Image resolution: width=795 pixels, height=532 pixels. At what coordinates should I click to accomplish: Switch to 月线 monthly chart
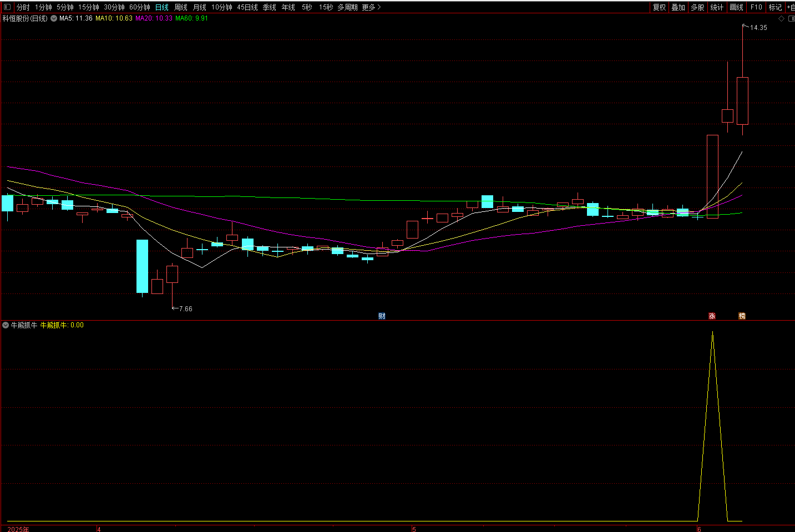coord(200,7)
